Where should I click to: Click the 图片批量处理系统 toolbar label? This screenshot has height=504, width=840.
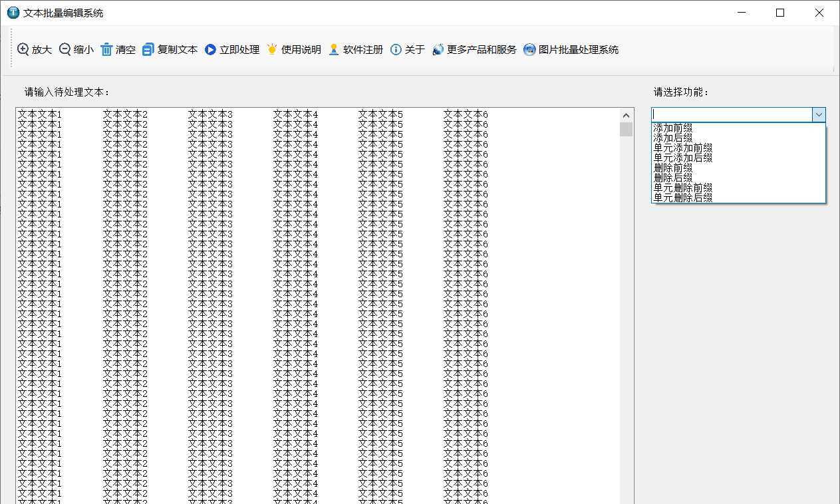579,50
